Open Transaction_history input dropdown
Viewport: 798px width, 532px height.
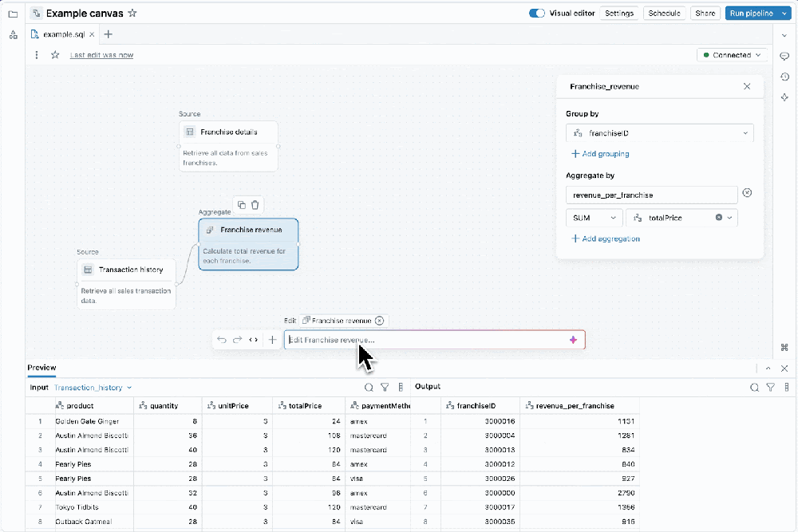click(93, 388)
